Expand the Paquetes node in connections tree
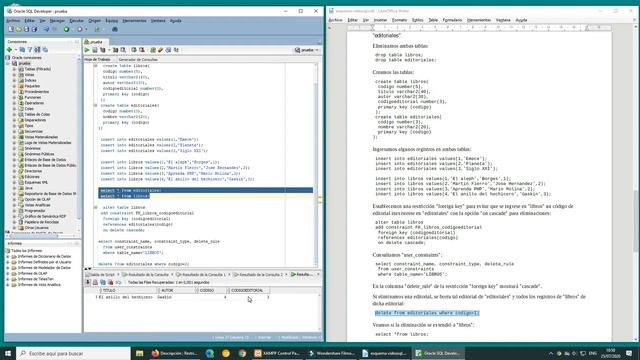Viewport: 640px width, 360px height. (x=15, y=86)
